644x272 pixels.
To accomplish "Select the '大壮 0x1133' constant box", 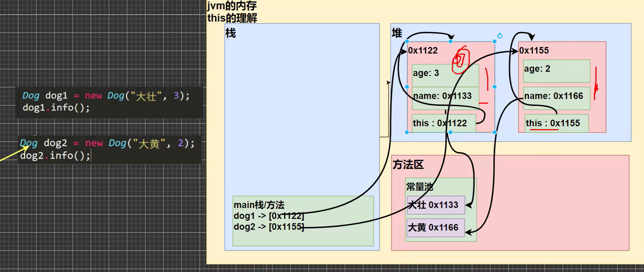I will (x=436, y=205).
